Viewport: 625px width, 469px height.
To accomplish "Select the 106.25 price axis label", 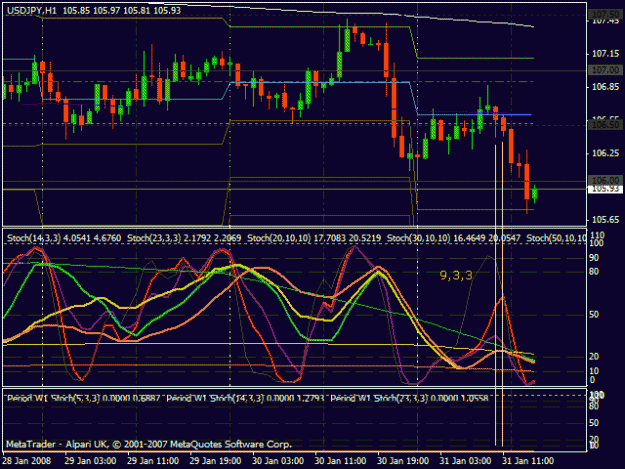I will 605,153.
